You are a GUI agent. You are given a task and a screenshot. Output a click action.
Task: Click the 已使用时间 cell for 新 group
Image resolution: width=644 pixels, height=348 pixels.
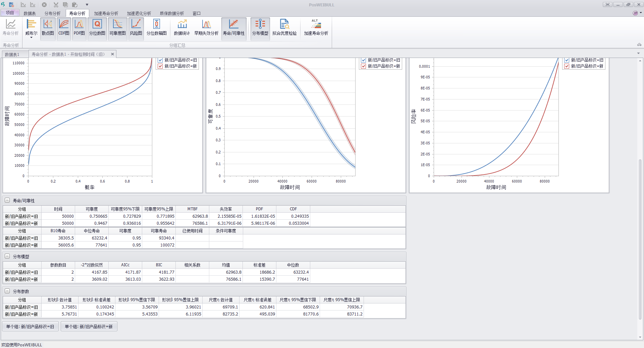(193, 245)
